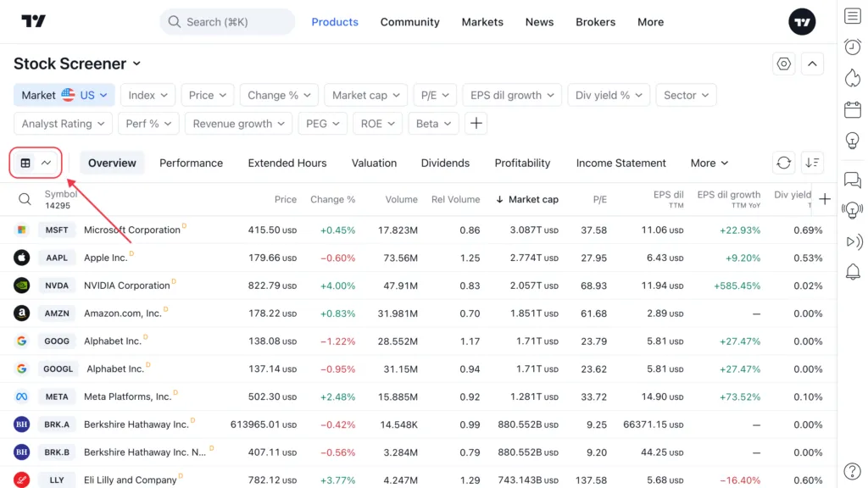The image size is (868, 488).
Task: Open the Change % filter dropdown
Action: tap(279, 95)
